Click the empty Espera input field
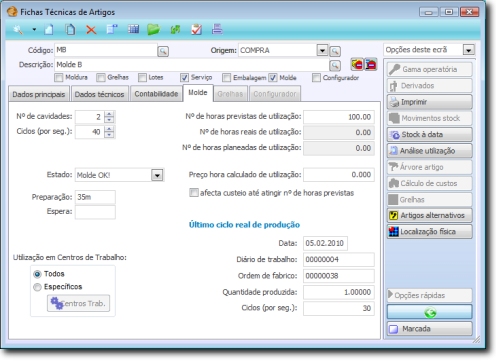The image size is (496, 361). tap(95, 212)
